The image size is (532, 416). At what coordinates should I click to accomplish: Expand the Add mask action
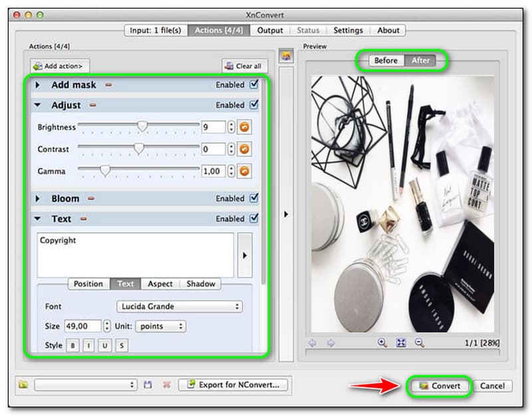(x=38, y=85)
